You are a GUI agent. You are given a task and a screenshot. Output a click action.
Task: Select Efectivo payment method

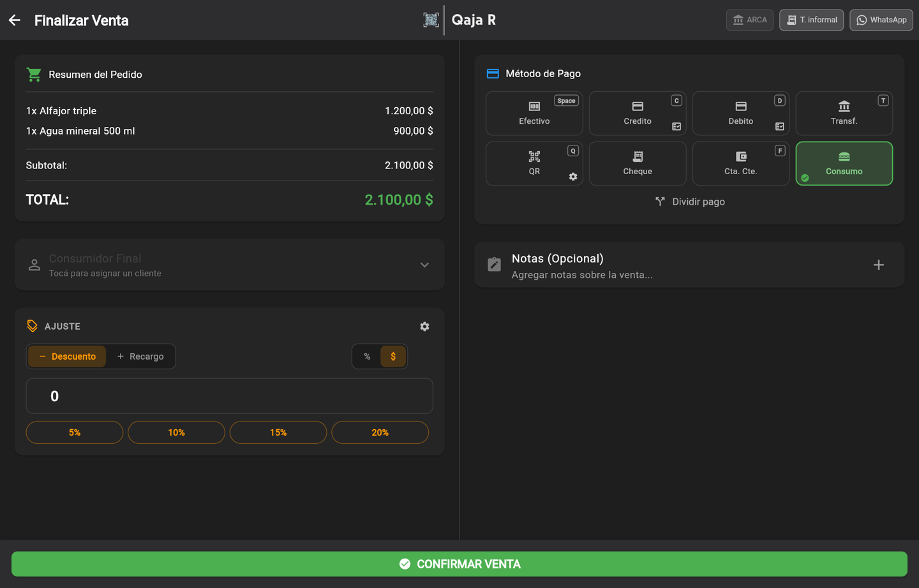click(534, 114)
